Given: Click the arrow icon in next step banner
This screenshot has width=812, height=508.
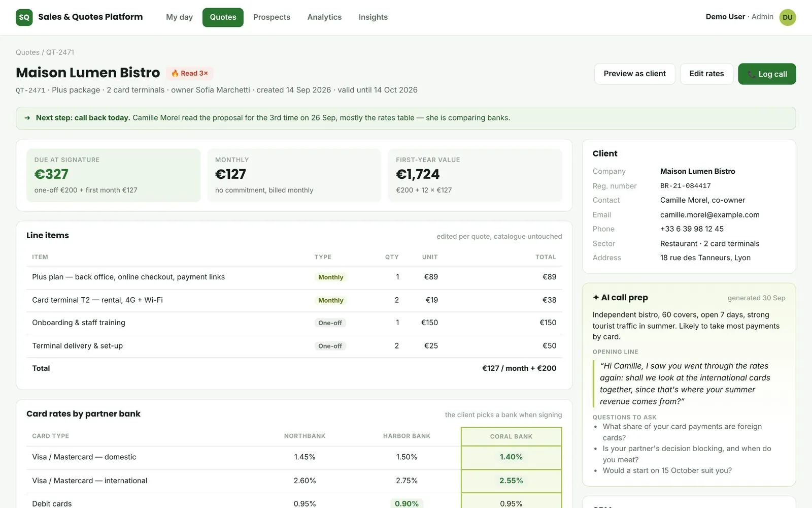Looking at the screenshot, I should click(x=27, y=118).
